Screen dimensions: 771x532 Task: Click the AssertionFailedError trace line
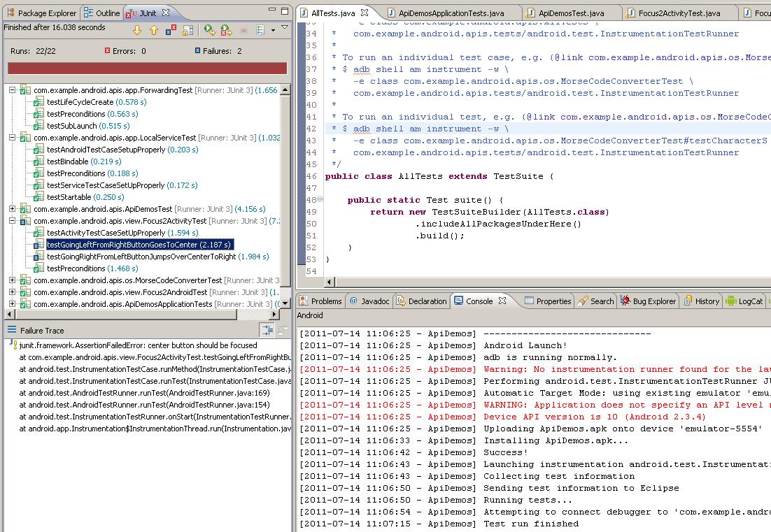point(138,345)
